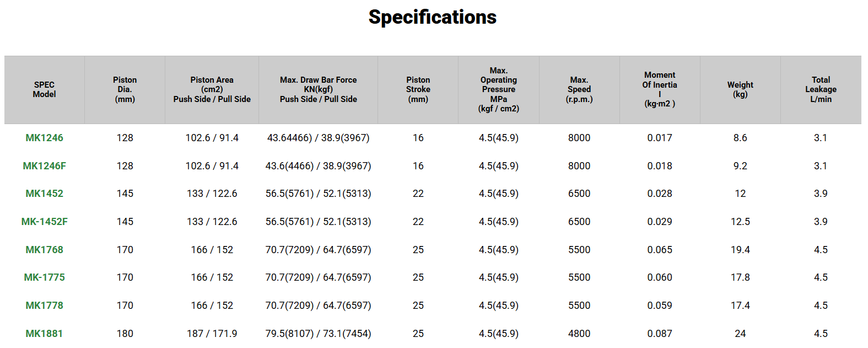
Task: Select the Weight (kg) column header
Action: click(740, 89)
